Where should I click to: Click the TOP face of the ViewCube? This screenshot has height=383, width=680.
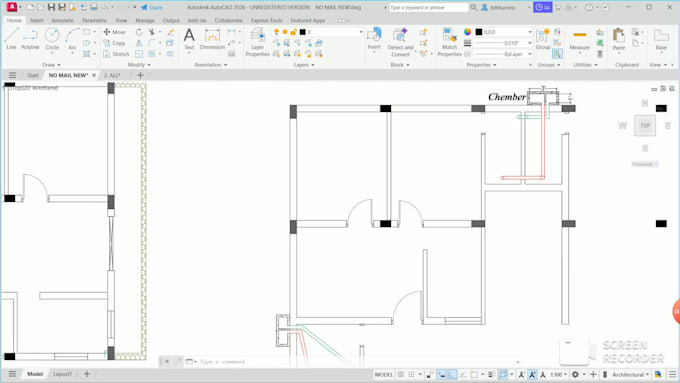tap(645, 126)
